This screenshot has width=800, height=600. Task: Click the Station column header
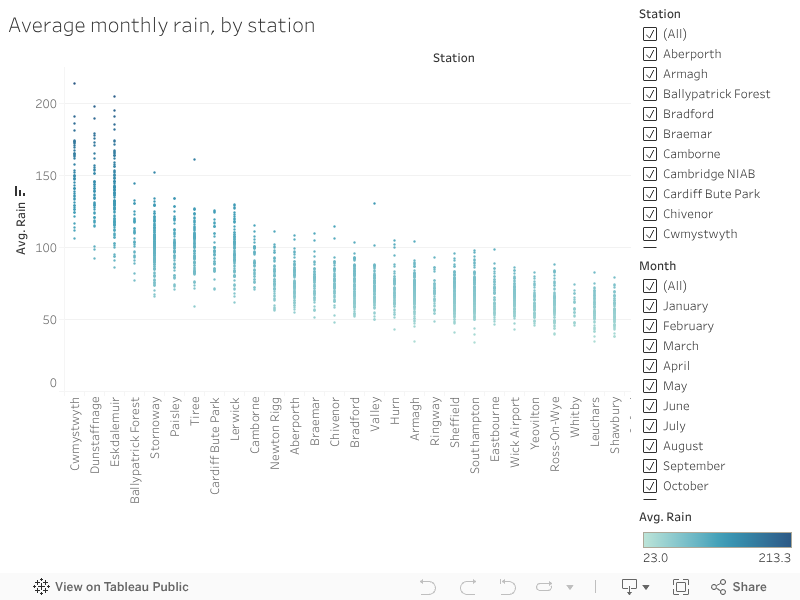coord(454,58)
